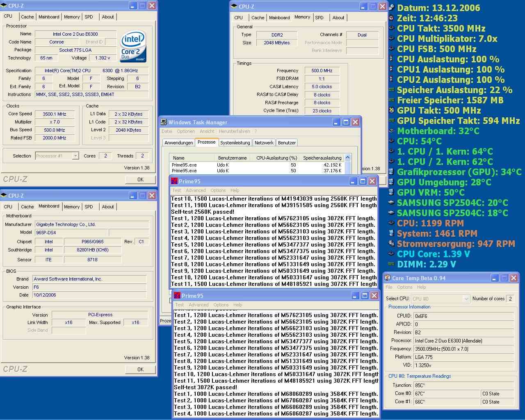Click the fan icon beside CPU 1199 RPM
The width and height of the screenshot is (525, 420).
tap(391, 223)
